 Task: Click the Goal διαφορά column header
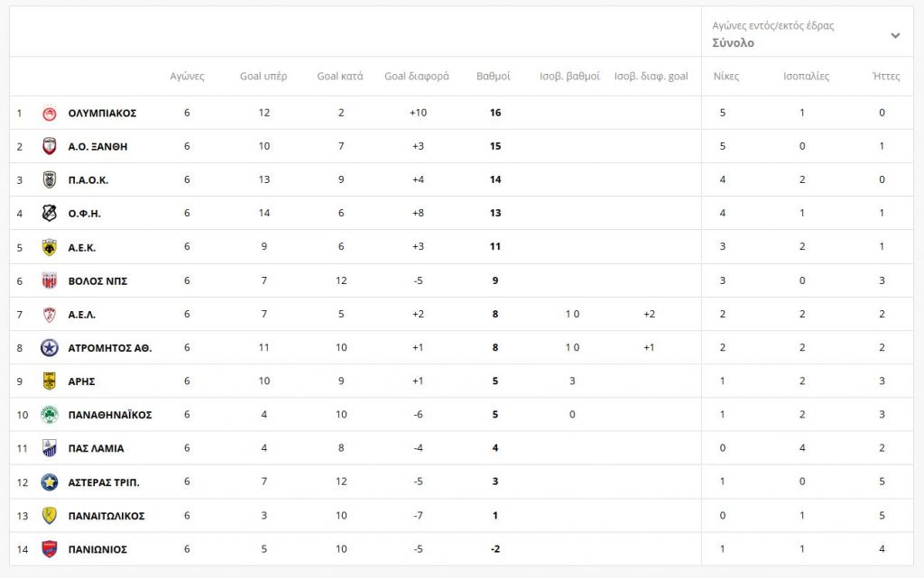tap(417, 77)
